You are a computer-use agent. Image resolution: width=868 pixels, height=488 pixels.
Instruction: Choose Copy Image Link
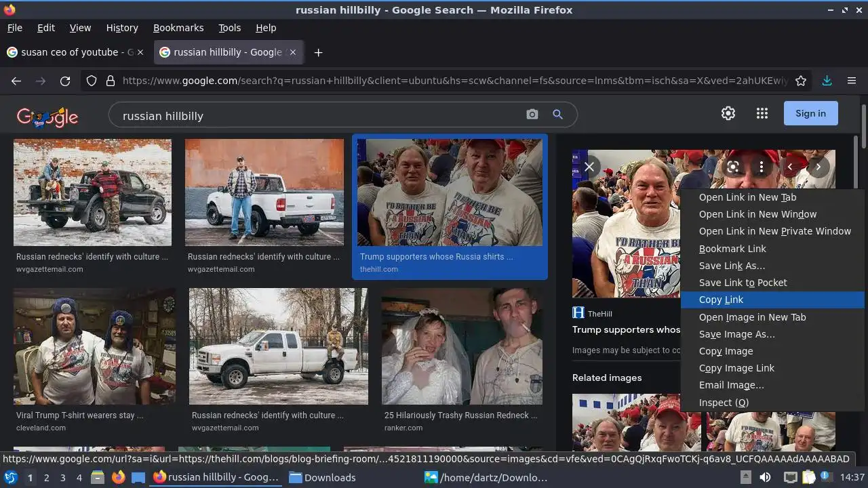tap(772, 368)
